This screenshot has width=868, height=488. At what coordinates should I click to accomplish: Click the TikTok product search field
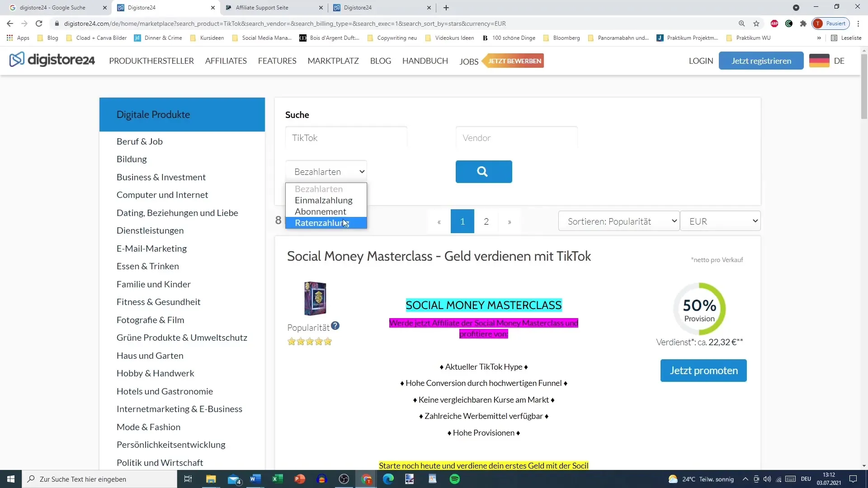(x=346, y=138)
